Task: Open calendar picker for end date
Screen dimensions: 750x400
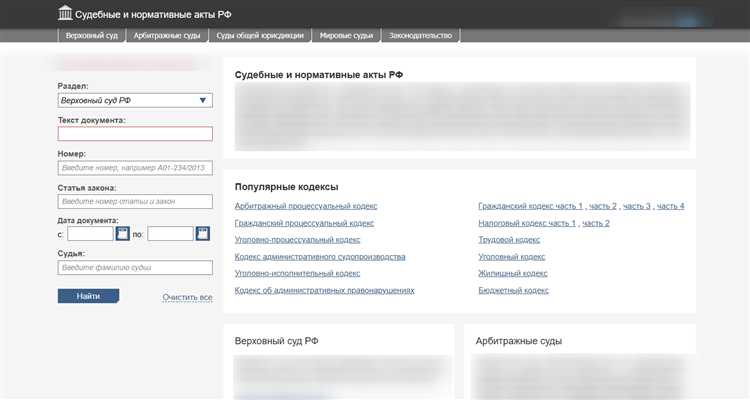Action: pos(203,233)
